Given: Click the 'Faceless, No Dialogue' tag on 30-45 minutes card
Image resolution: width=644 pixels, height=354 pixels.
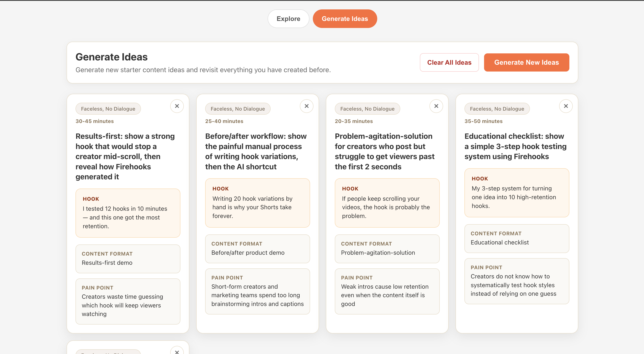Looking at the screenshot, I should click(108, 109).
